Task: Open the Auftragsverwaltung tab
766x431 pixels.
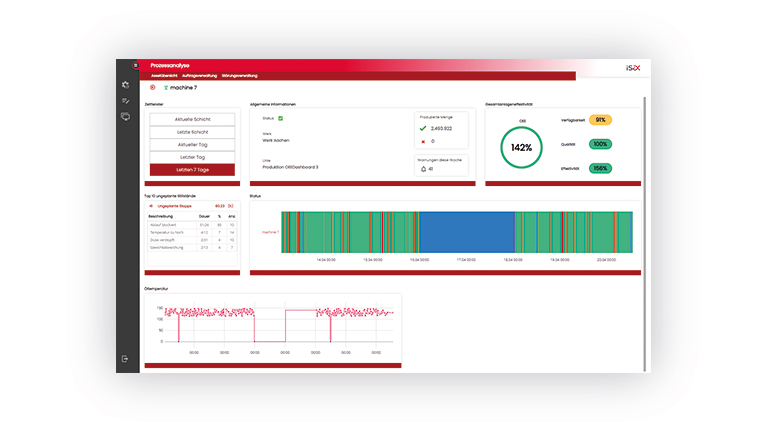Action: tap(199, 76)
